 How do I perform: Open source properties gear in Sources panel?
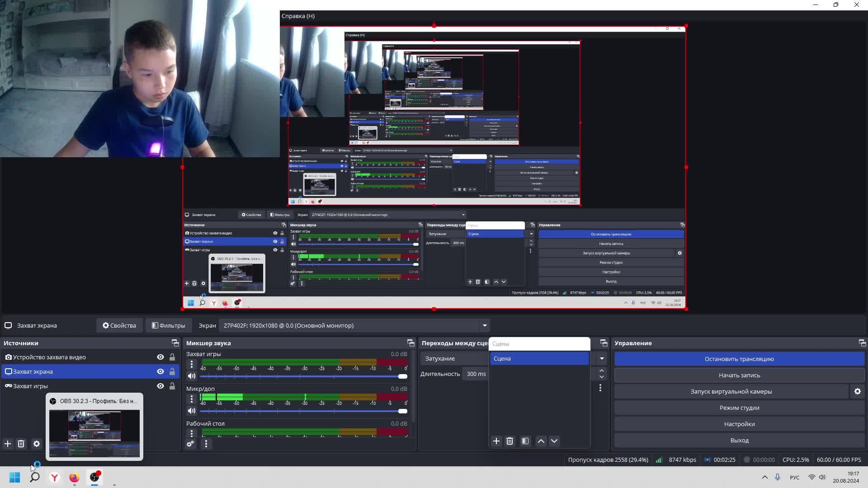click(37, 444)
